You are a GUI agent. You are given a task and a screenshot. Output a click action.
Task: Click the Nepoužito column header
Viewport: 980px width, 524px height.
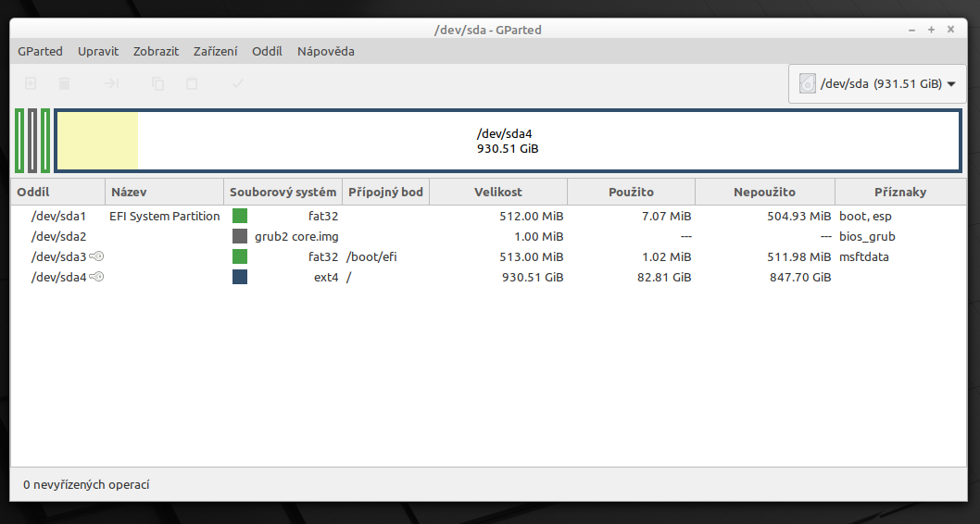pos(764,192)
